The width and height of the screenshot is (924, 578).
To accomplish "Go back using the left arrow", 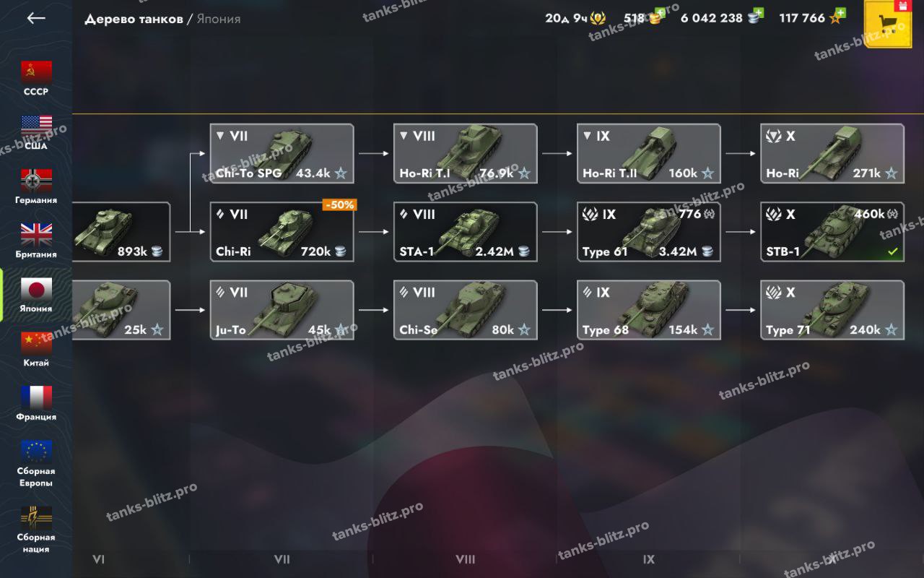I will coord(36,18).
